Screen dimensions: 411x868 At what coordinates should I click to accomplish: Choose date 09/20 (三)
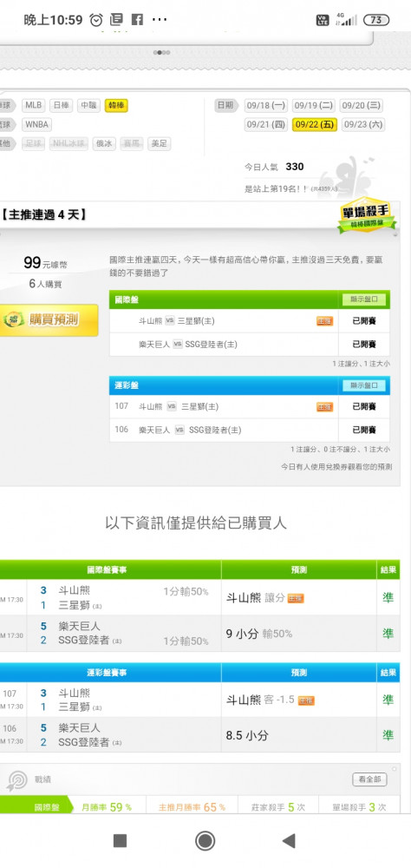pos(362,105)
